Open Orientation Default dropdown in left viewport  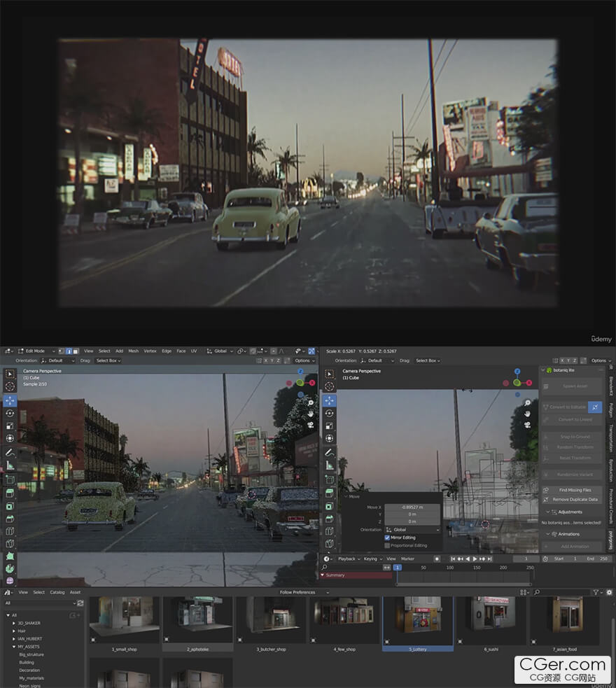point(58,360)
